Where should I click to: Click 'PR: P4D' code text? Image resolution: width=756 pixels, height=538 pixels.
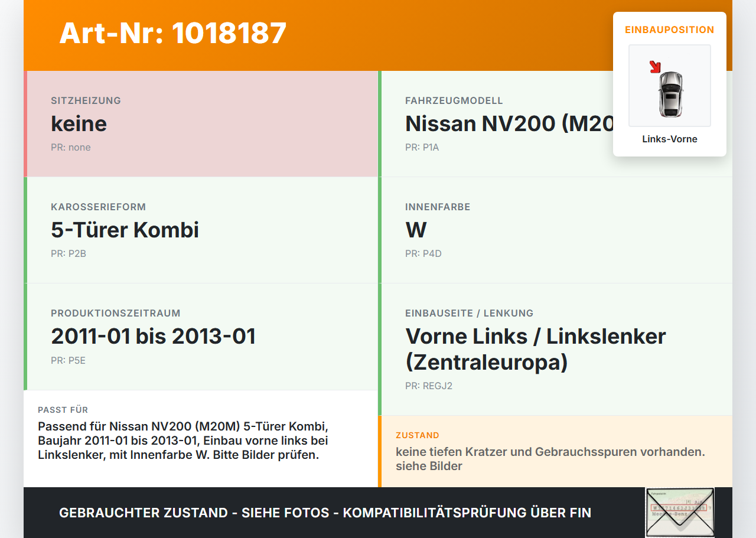point(423,254)
